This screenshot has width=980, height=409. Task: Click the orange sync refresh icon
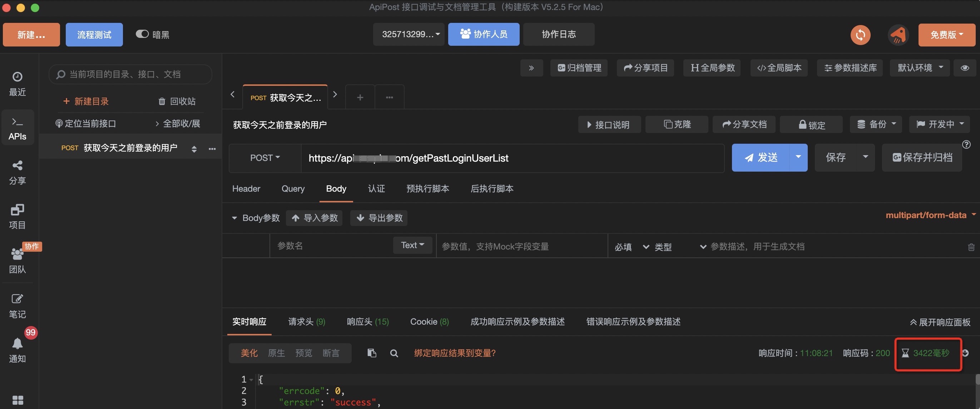(860, 35)
